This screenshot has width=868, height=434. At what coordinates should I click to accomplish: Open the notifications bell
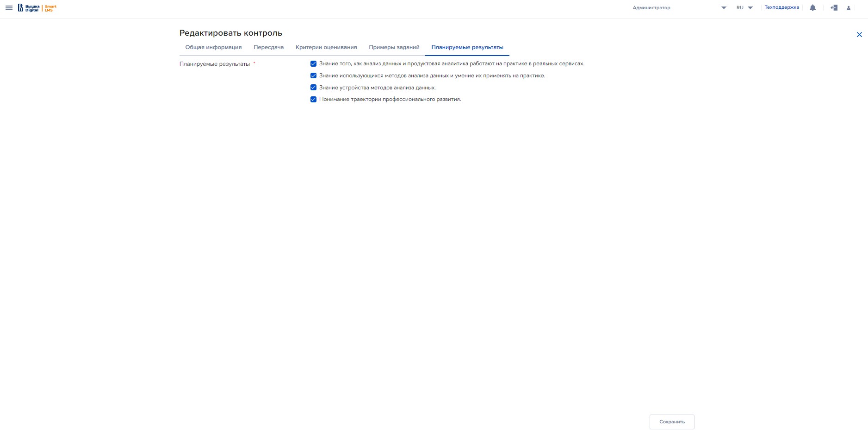click(812, 8)
